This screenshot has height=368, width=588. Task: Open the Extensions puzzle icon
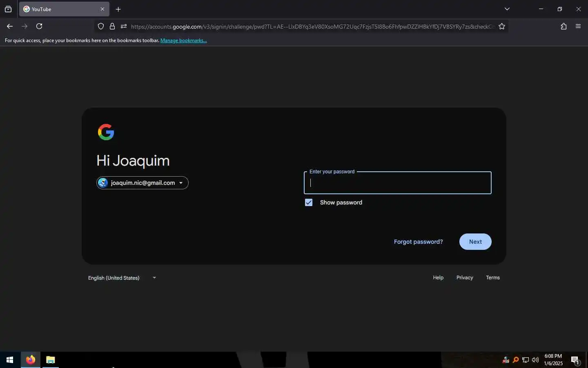563,26
